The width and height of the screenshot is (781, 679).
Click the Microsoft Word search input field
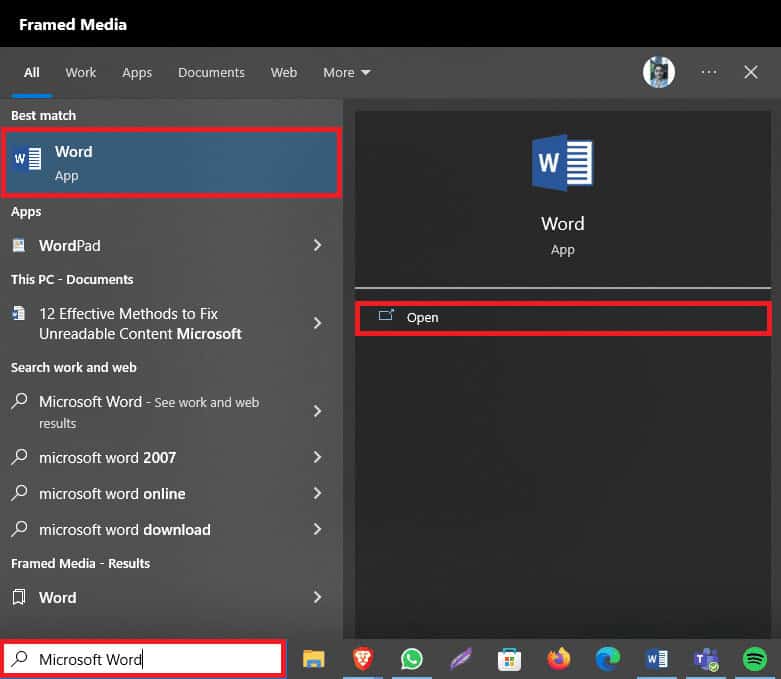click(x=143, y=659)
